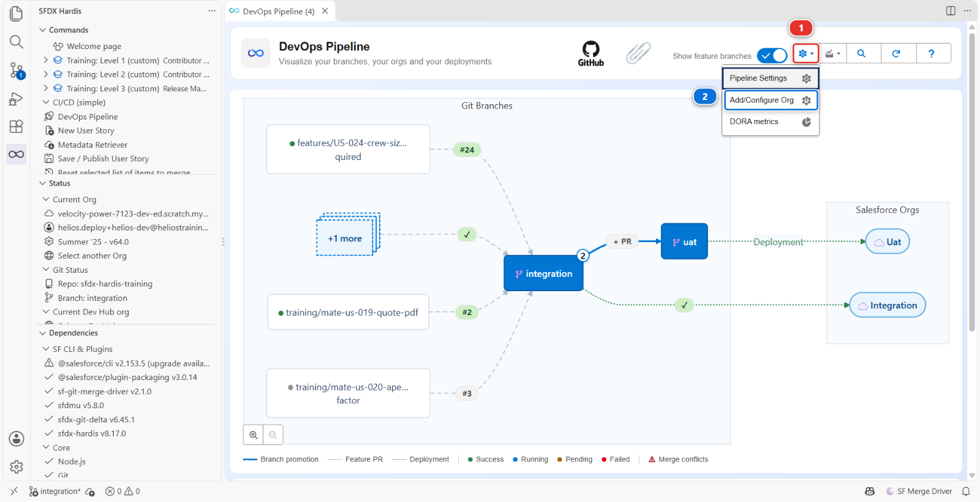Click the search magnifier pipeline button

pyautogui.click(x=861, y=53)
